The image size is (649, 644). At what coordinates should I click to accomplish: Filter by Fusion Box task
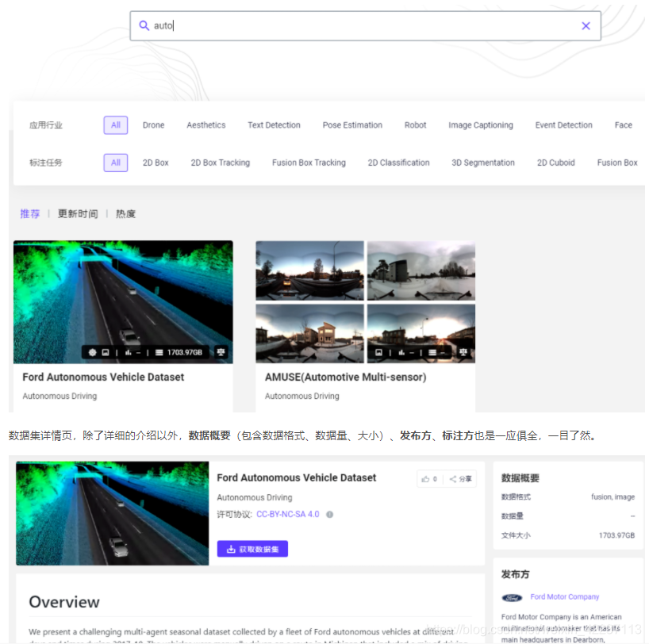pyautogui.click(x=617, y=163)
